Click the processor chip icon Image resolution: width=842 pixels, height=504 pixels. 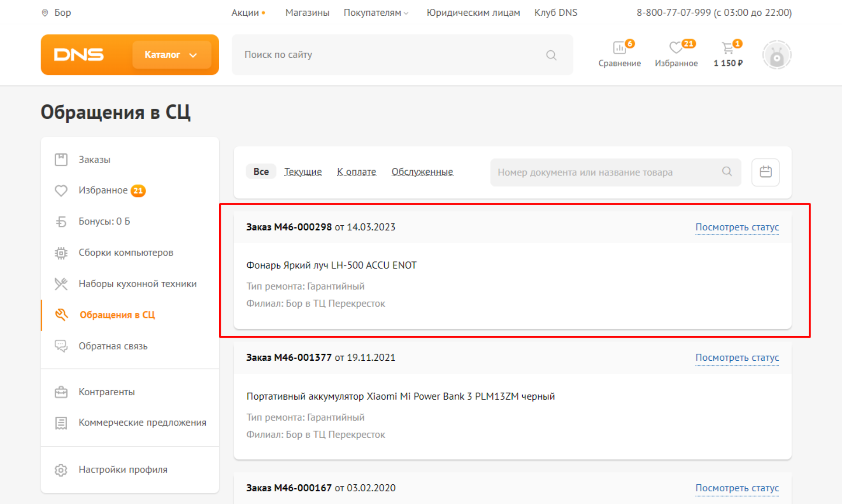61,253
